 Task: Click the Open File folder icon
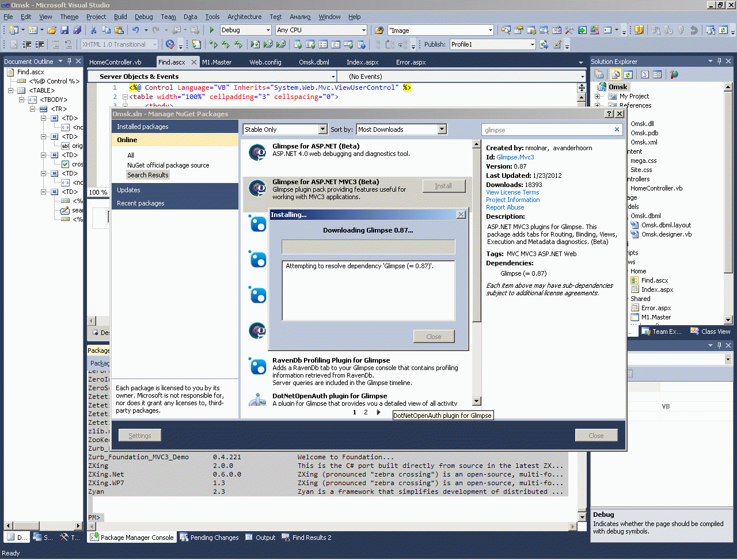point(52,30)
